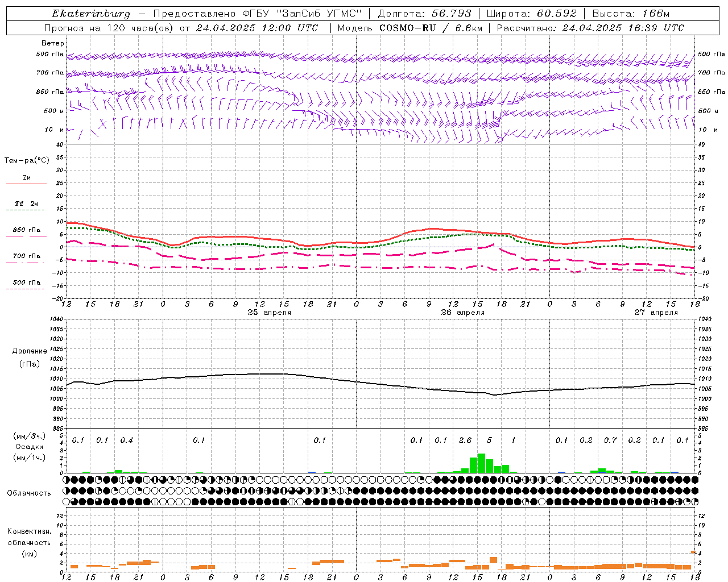This screenshot has height=582, width=728.
Task: Click the dashed legend line under 'Td 2м'
Action: click(25, 210)
